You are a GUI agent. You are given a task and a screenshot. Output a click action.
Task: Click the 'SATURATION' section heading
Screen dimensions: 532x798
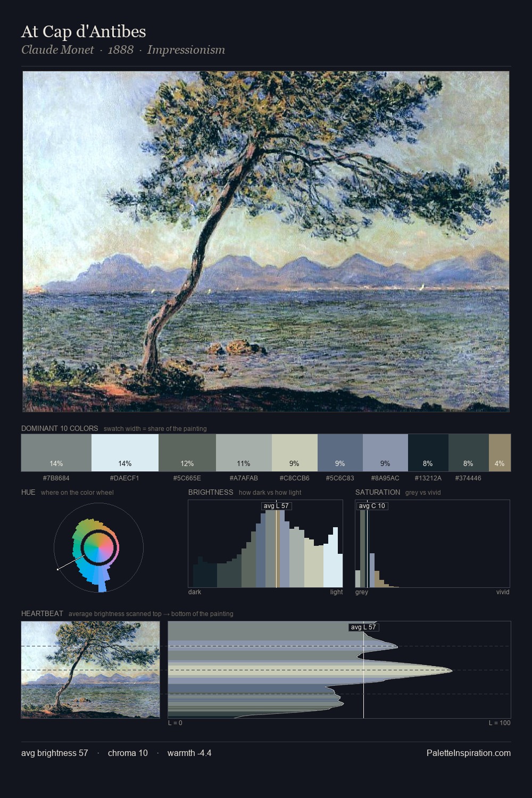tap(378, 492)
